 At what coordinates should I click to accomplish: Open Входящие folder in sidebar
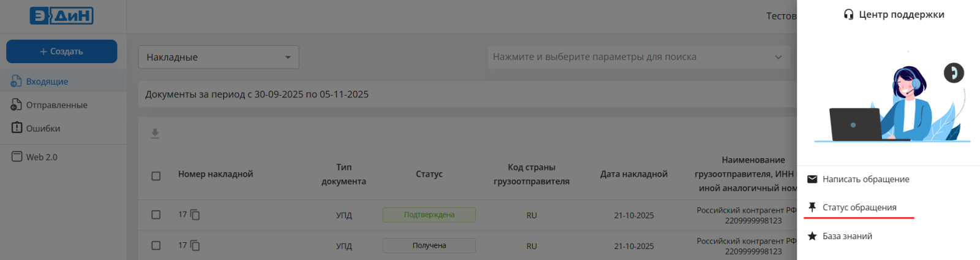[x=47, y=82]
